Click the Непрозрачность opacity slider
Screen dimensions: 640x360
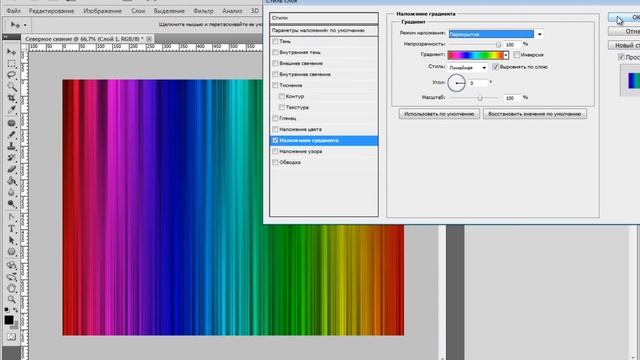point(498,44)
